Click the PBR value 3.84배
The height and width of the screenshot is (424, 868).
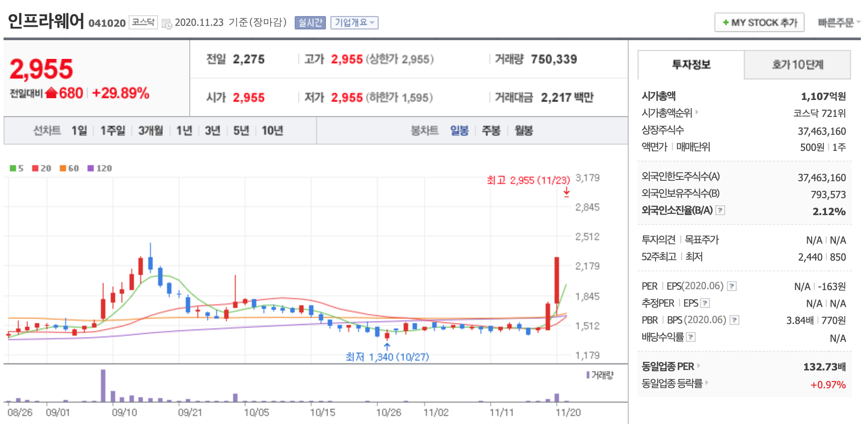(800, 320)
